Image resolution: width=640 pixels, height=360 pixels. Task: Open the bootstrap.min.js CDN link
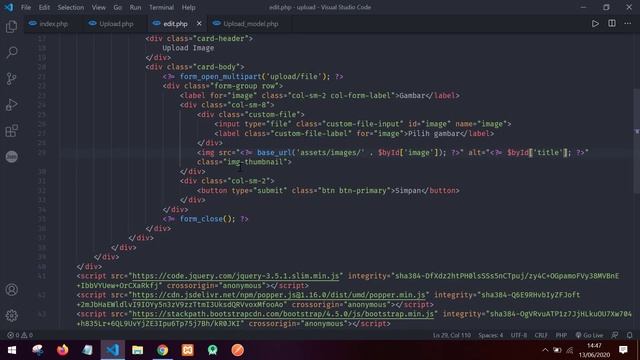tap(283, 314)
